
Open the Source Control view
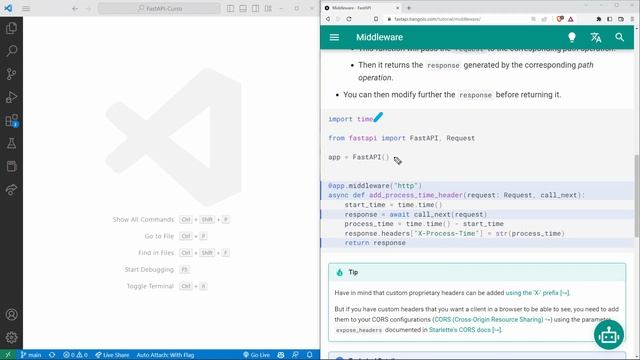point(11,74)
